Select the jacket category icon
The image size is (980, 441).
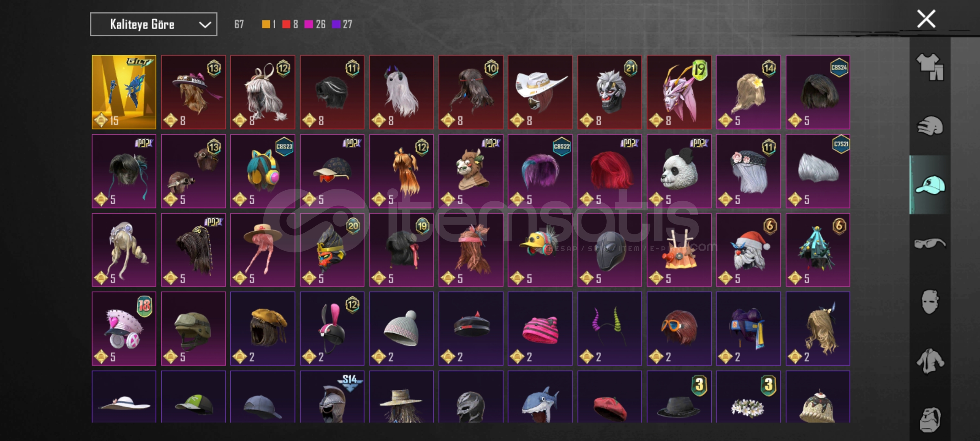point(930,361)
